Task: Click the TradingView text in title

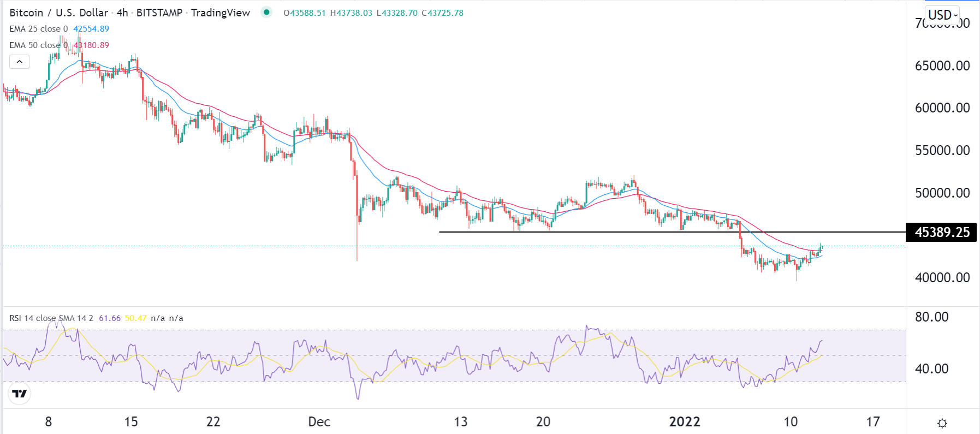Action: tap(221, 13)
